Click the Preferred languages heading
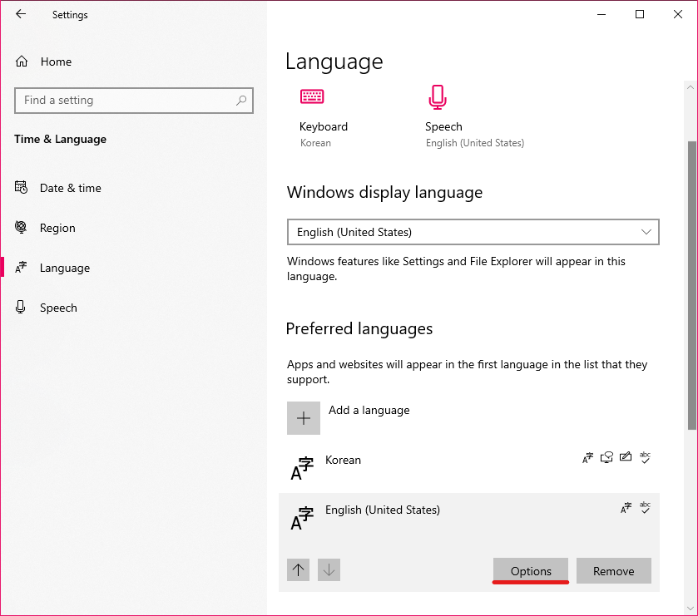The height and width of the screenshot is (616, 698). pos(359,329)
